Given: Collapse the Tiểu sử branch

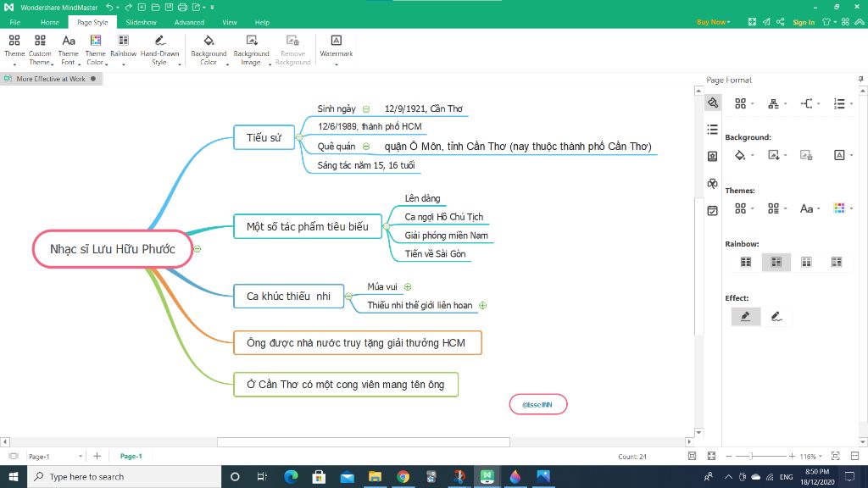Looking at the screenshot, I should click(299, 137).
